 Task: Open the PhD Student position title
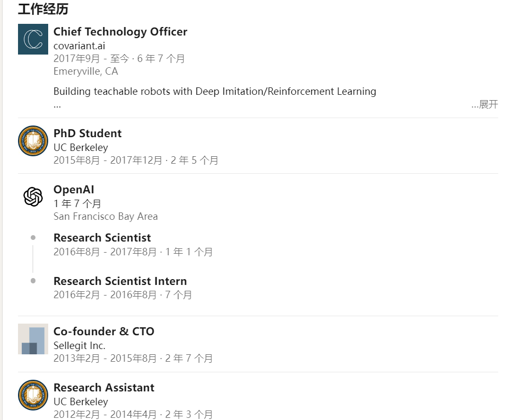87,133
